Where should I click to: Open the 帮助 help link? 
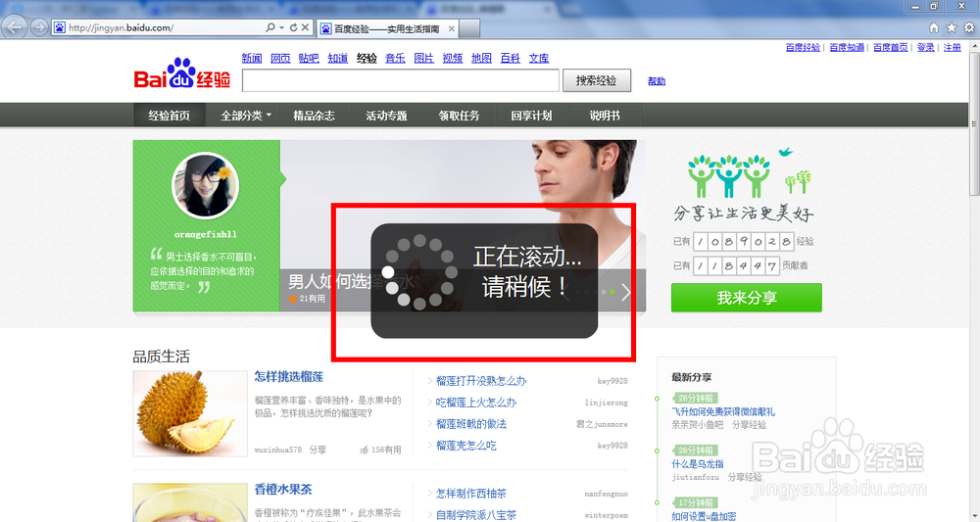(657, 81)
